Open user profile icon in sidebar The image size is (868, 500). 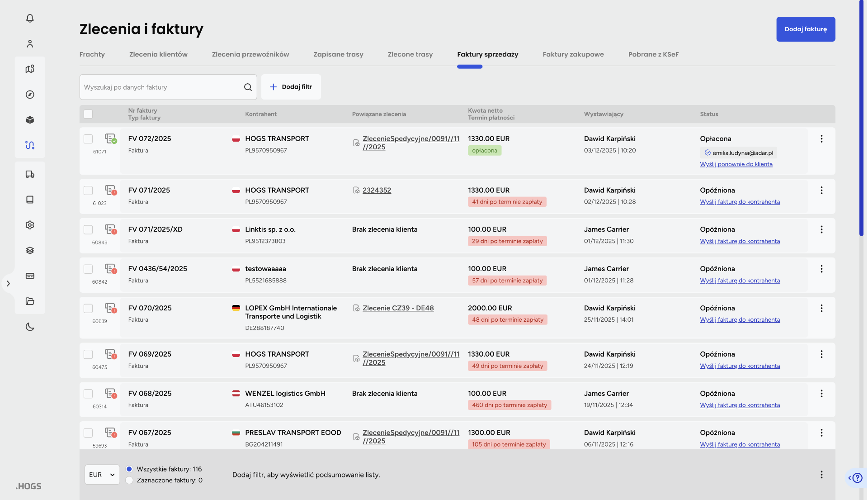click(30, 44)
